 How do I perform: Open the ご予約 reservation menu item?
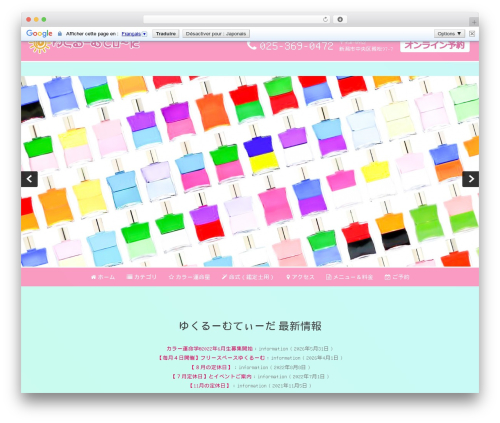pyautogui.click(x=397, y=277)
